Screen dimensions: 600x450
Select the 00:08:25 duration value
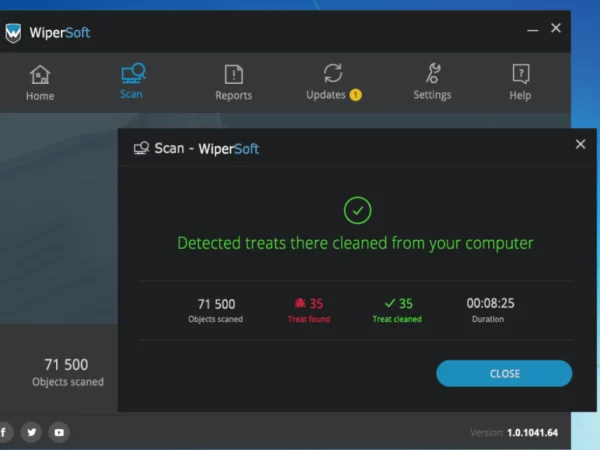tap(490, 303)
